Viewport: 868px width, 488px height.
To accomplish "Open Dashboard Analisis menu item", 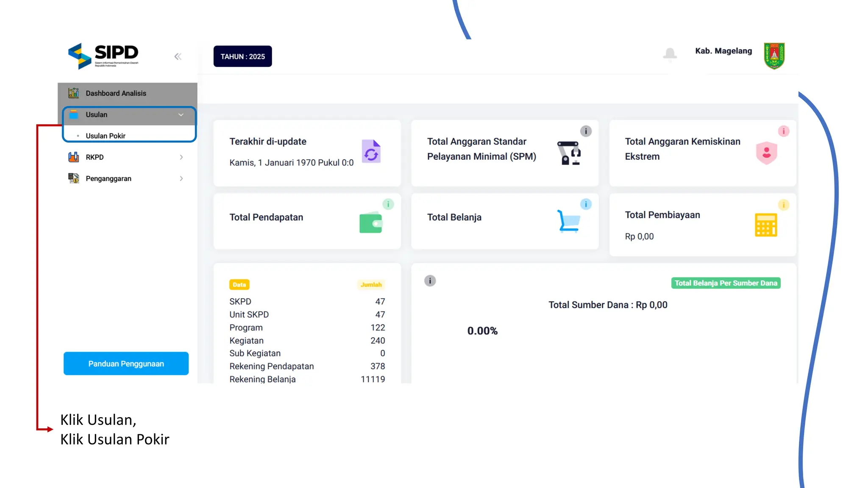I will tap(116, 93).
